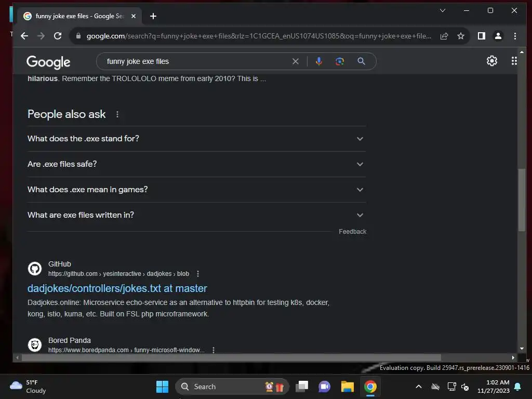Click the address bar lock icon
The image size is (532, 399).
[78, 36]
